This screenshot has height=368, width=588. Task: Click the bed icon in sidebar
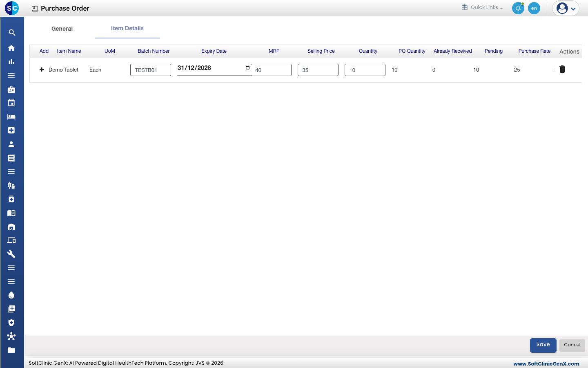click(x=11, y=117)
